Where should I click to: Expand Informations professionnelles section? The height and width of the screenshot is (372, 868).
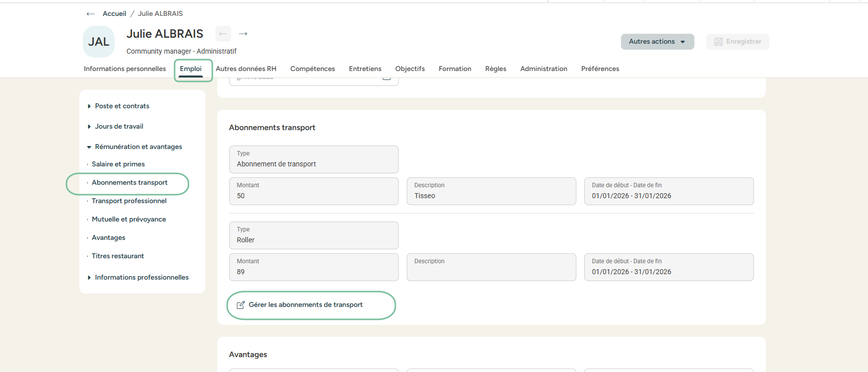[141, 278]
